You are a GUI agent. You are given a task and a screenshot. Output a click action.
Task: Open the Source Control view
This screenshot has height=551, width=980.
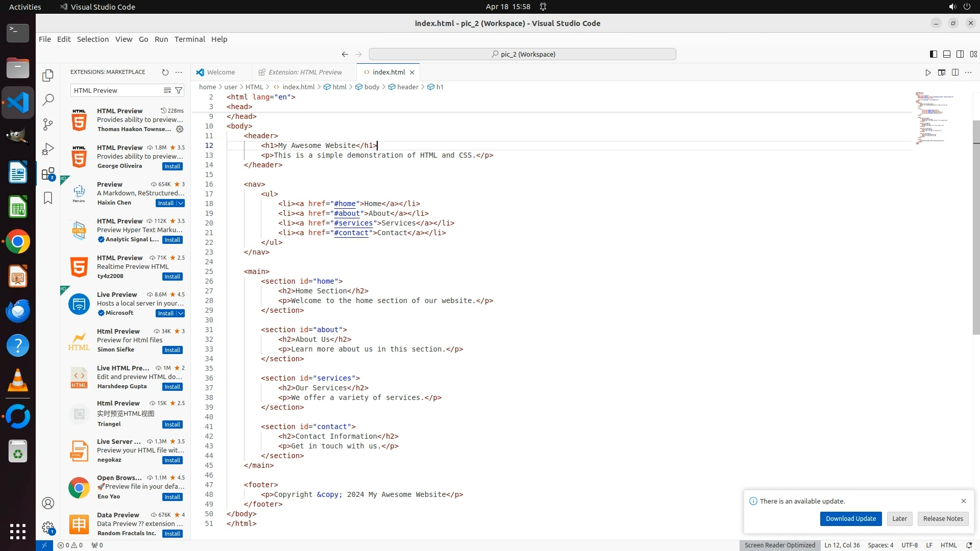click(x=48, y=124)
